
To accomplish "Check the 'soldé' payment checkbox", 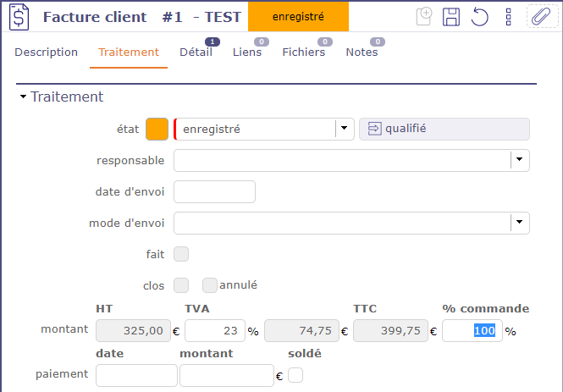I will click(x=295, y=374).
